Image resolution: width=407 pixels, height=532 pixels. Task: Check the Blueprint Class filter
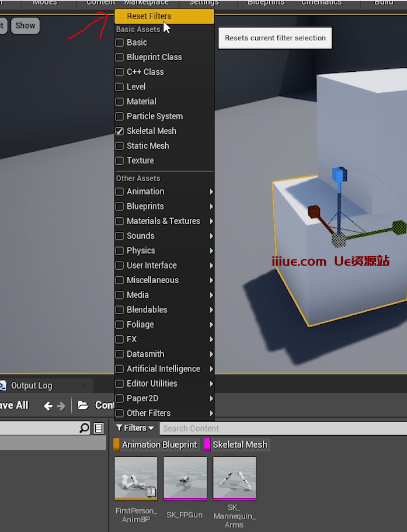click(x=120, y=57)
